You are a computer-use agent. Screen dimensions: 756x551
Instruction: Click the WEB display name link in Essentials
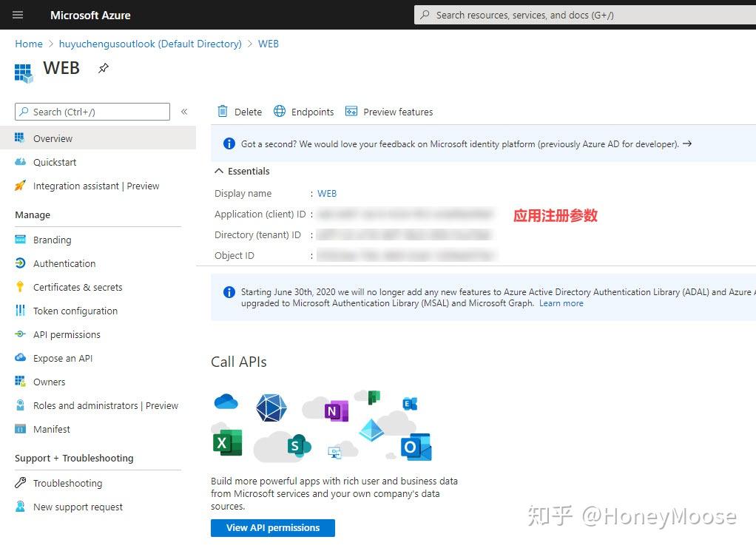(327, 193)
